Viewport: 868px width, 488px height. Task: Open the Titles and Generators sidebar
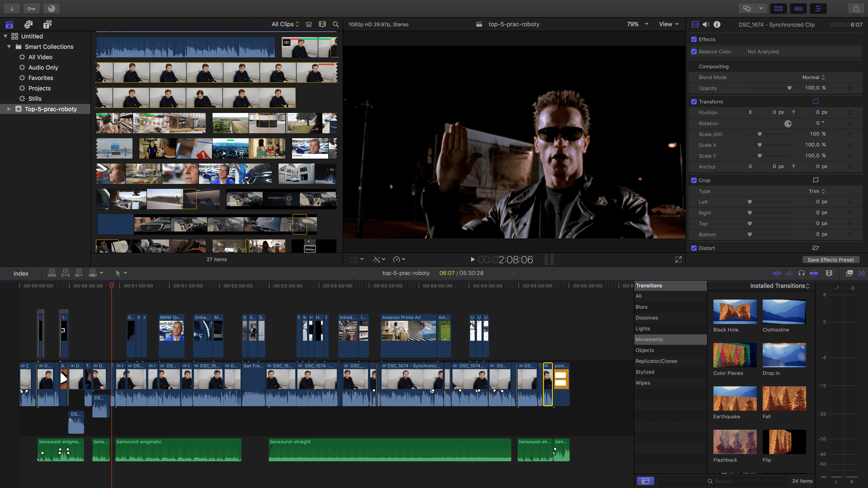click(x=47, y=24)
